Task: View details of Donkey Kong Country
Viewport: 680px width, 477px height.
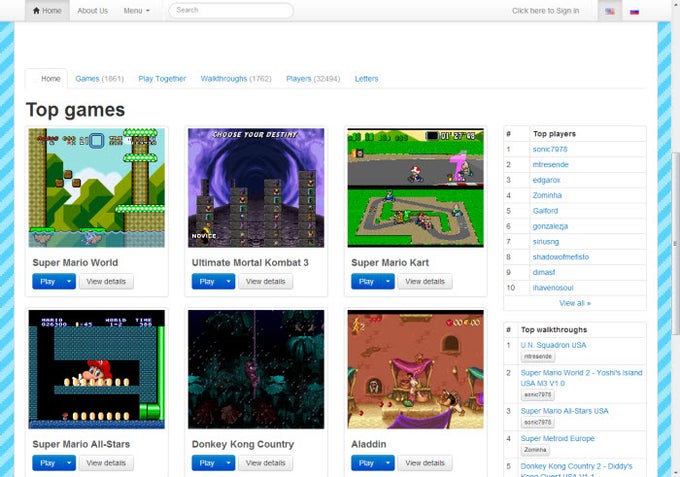Action: 265,463
